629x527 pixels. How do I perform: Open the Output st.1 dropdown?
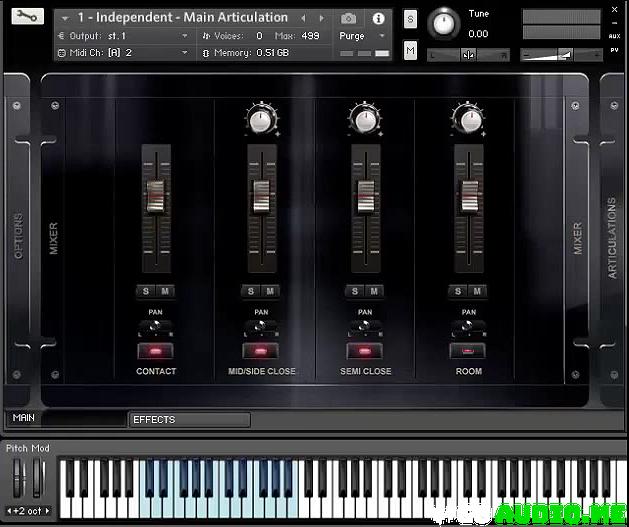pyautogui.click(x=124, y=36)
